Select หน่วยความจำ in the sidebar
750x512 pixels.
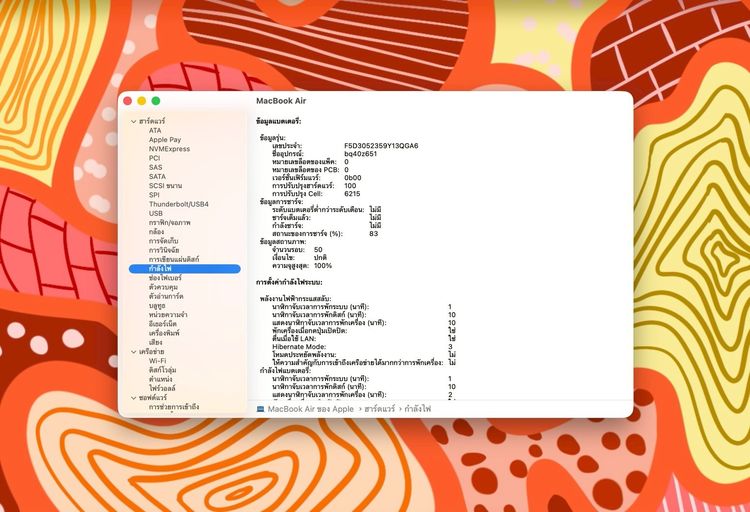168,315
